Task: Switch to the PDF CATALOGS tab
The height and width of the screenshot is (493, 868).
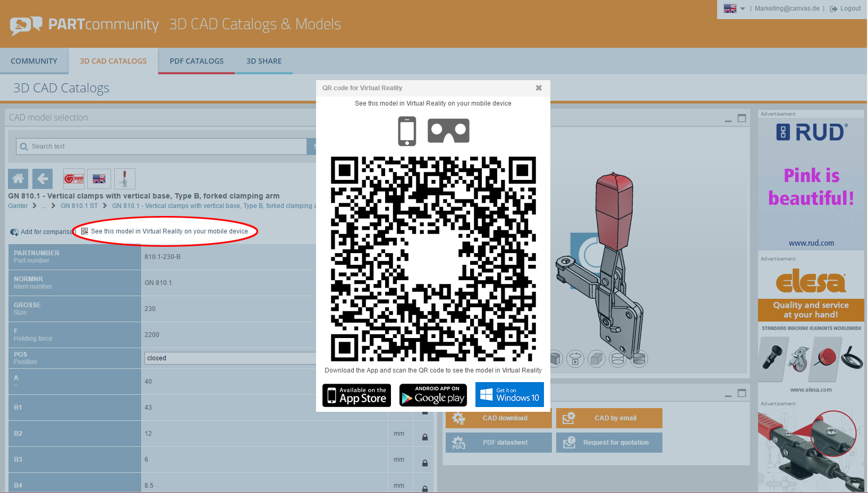Action: pyautogui.click(x=197, y=61)
